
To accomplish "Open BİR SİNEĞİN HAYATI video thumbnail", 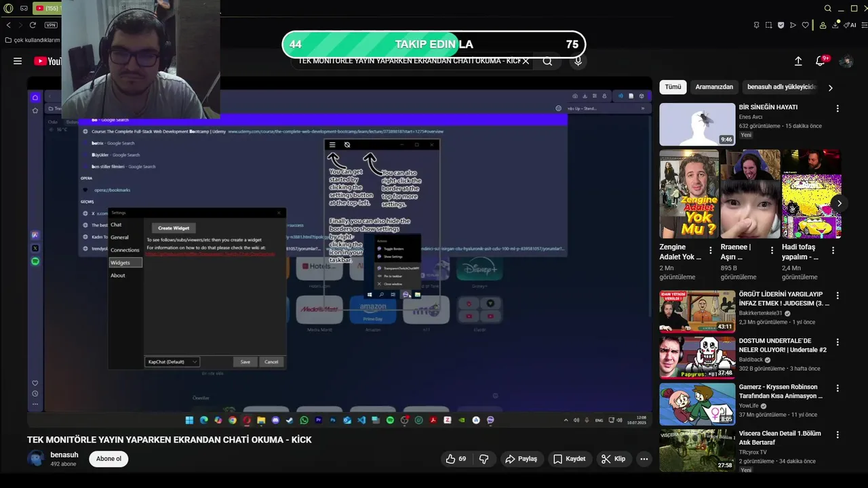I will coord(697,124).
